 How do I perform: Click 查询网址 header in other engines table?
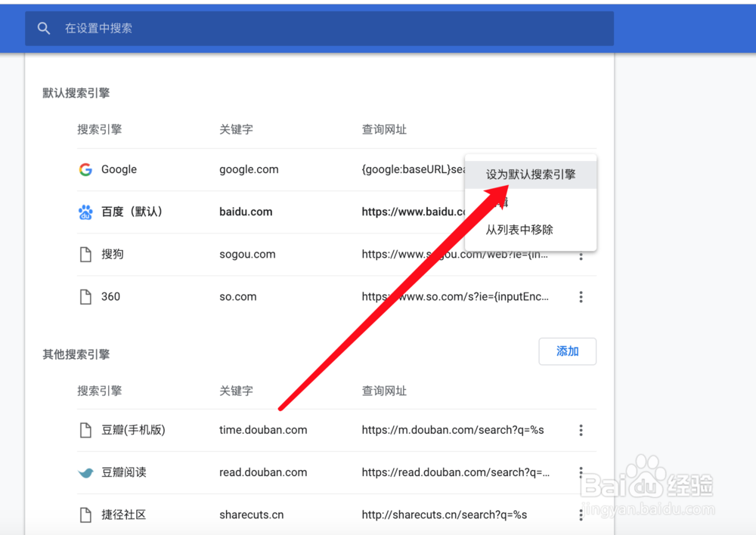click(x=384, y=391)
